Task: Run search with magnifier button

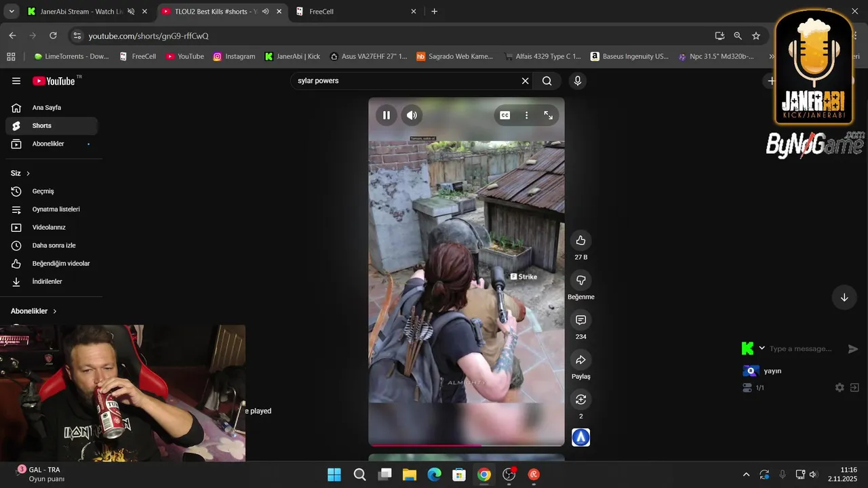Action: coord(547,81)
